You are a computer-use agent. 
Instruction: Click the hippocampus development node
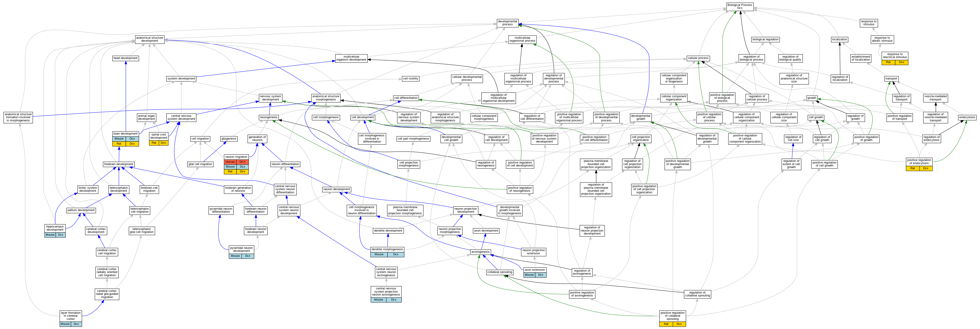[x=55, y=228]
